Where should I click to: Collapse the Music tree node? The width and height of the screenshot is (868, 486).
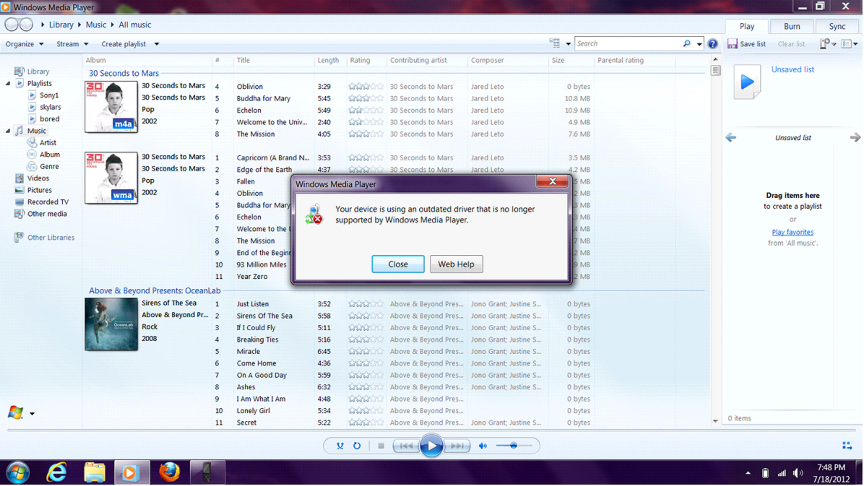coord(8,131)
